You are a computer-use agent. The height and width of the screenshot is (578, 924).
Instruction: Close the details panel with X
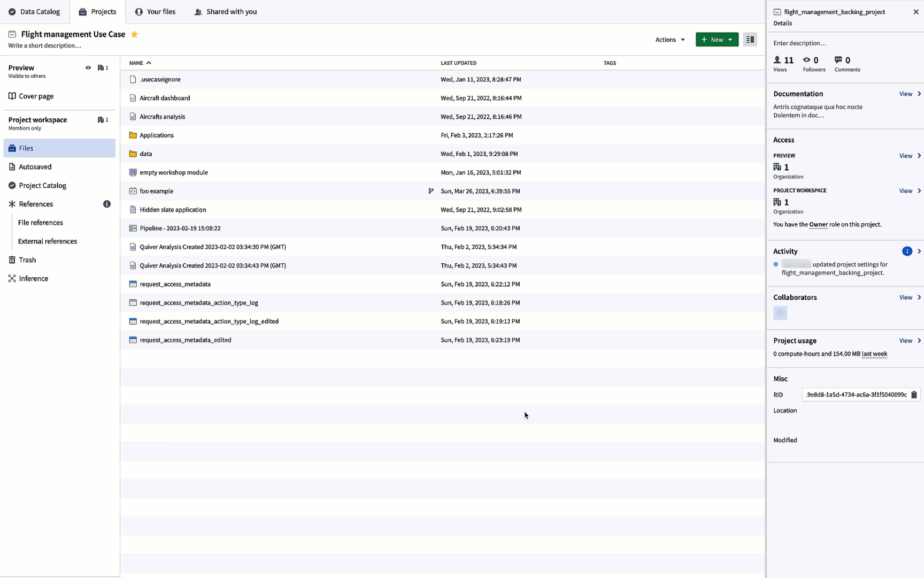[915, 12]
